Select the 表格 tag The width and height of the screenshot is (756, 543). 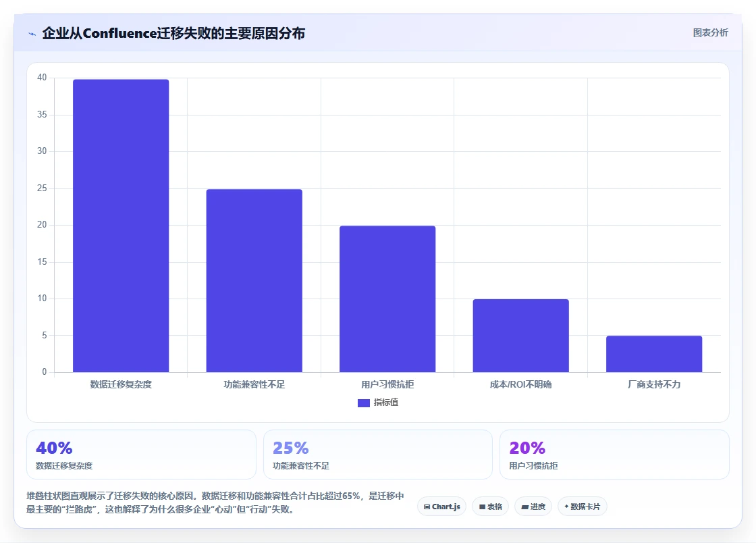[x=490, y=507]
